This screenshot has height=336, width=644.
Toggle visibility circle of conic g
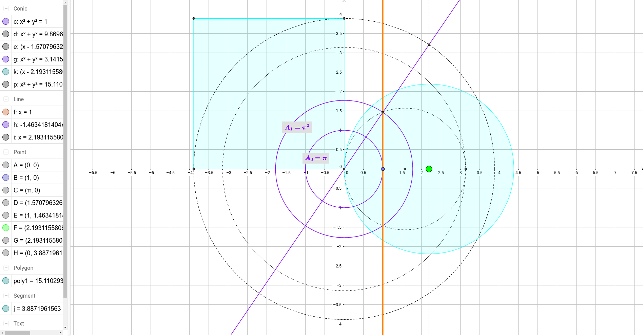click(x=6, y=59)
